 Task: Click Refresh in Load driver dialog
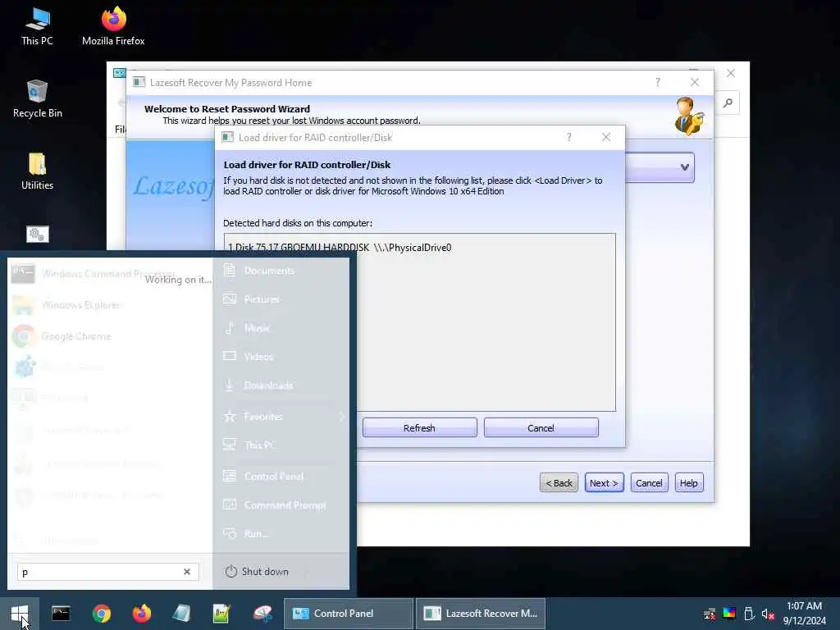pyautogui.click(x=419, y=428)
